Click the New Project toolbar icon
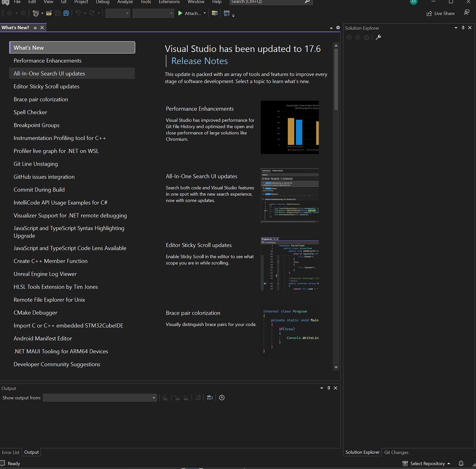 tap(35, 13)
